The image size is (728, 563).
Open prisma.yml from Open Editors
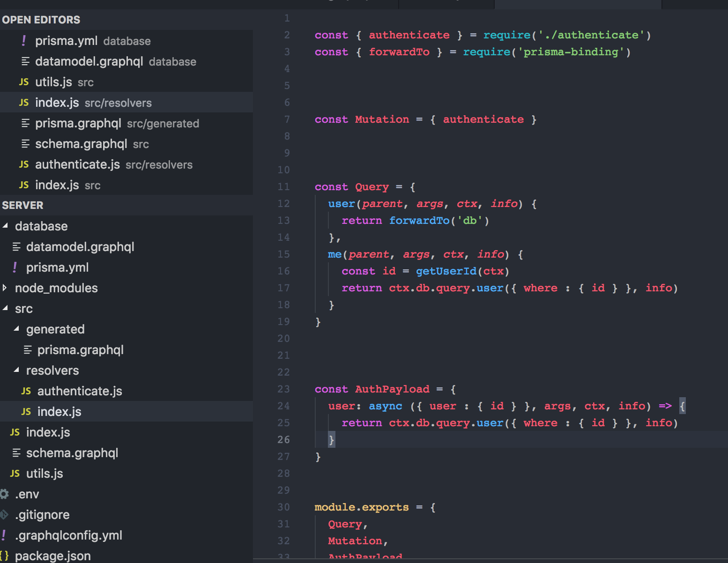pos(67,40)
